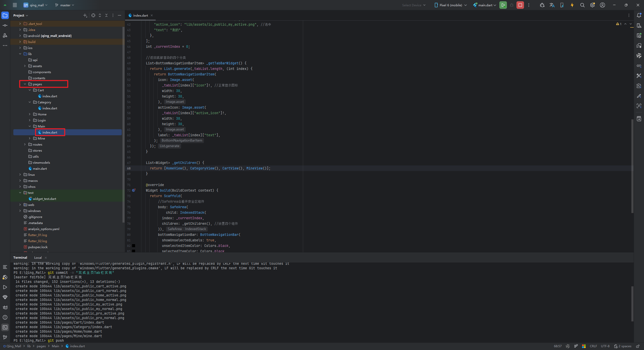Select the index.dart editor tab
Viewport: 644px width, 350px height.
[140, 15]
